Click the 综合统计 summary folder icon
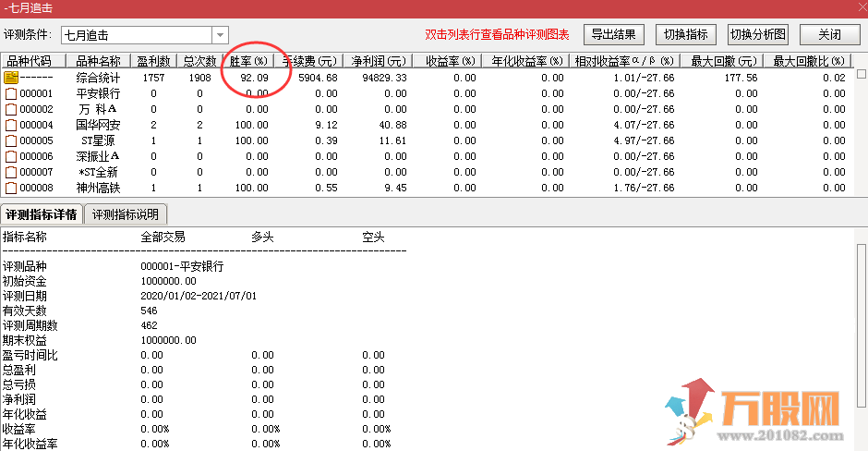Image resolution: width=868 pixels, height=451 pixels. [x=10, y=78]
